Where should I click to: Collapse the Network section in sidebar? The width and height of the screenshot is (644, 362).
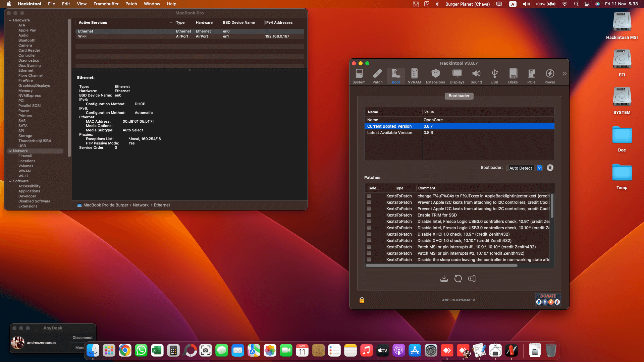[10, 151]
